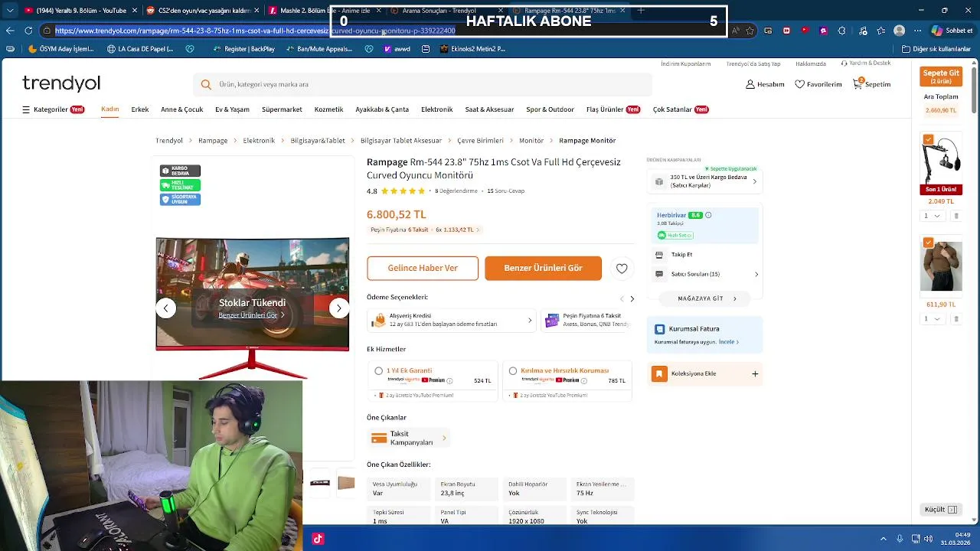Reload the page with refresh icon
Image resolution: width=980 pixels, height=551 pixels.
click(28, 31)
